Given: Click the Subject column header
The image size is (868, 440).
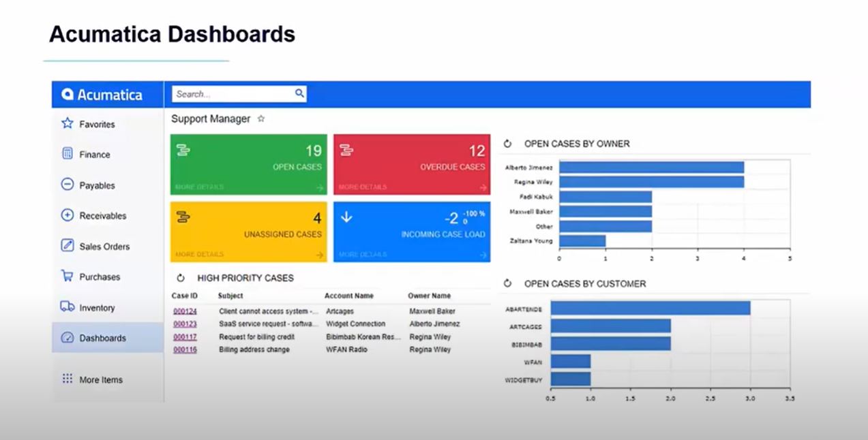Looking at the screenshot, I should pyautogui.click(x=230, y=296).
